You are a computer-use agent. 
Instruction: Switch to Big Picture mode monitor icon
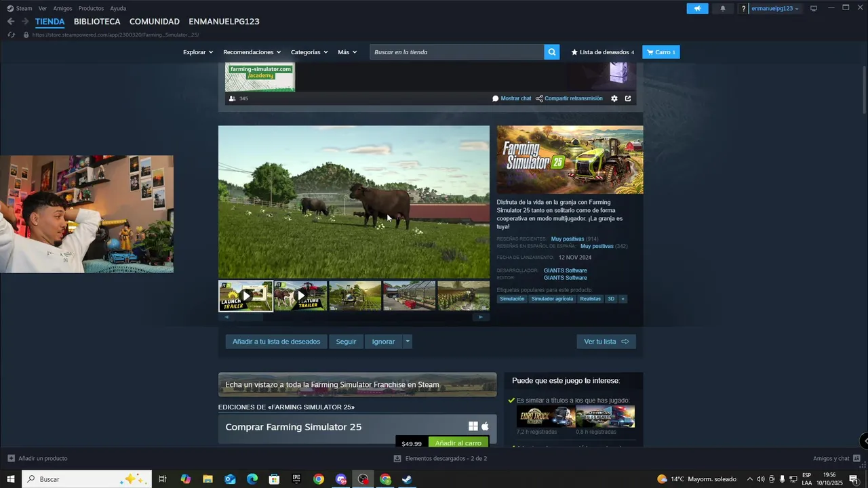coord(814,9)
